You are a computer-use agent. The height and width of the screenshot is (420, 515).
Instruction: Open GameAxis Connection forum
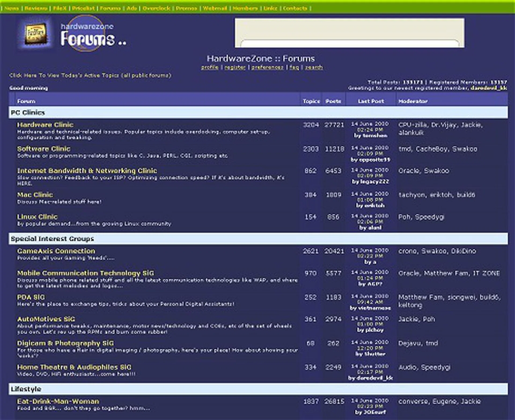56,251
